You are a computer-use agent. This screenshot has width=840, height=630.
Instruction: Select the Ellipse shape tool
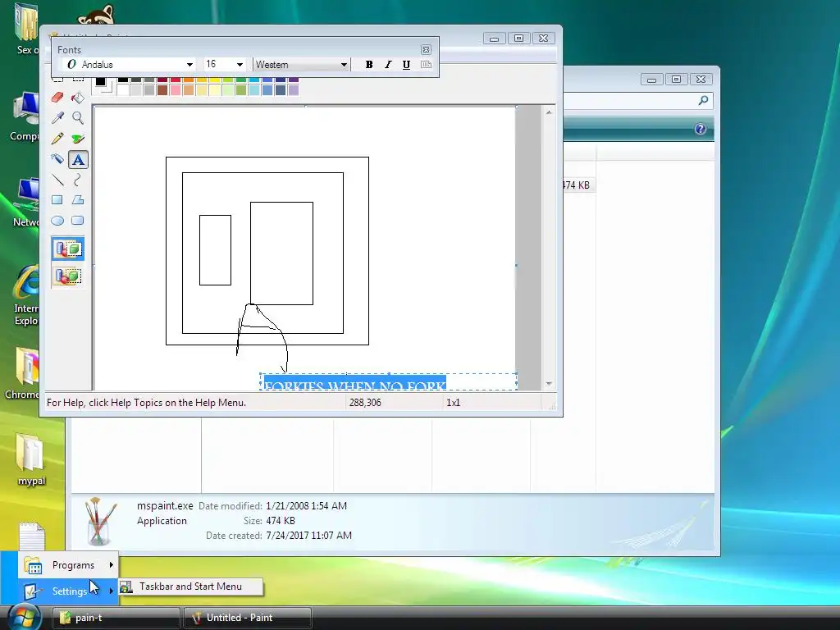click(x=57, y=221)
